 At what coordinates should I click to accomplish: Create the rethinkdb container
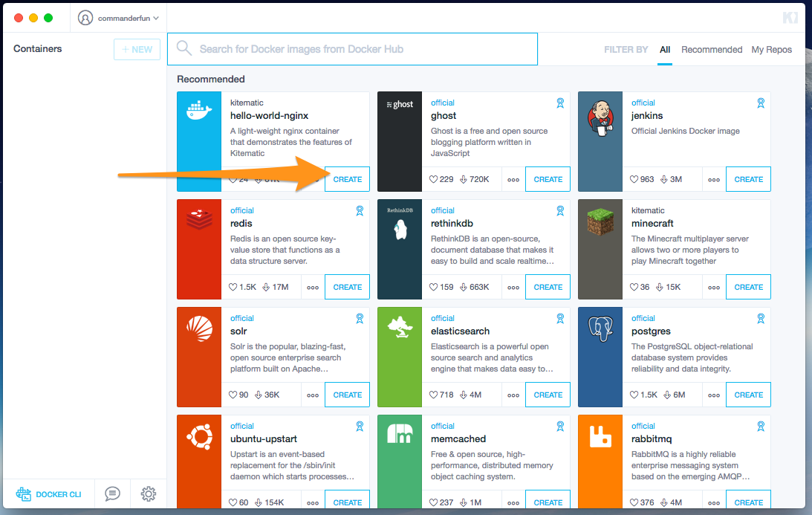pyautogui.click(x=548, y=287)
